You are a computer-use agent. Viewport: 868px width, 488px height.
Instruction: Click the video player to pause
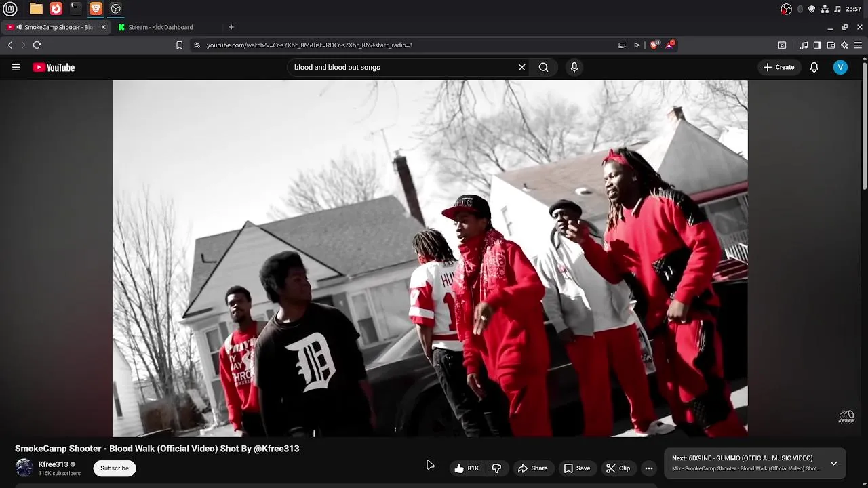pos(430,258)
